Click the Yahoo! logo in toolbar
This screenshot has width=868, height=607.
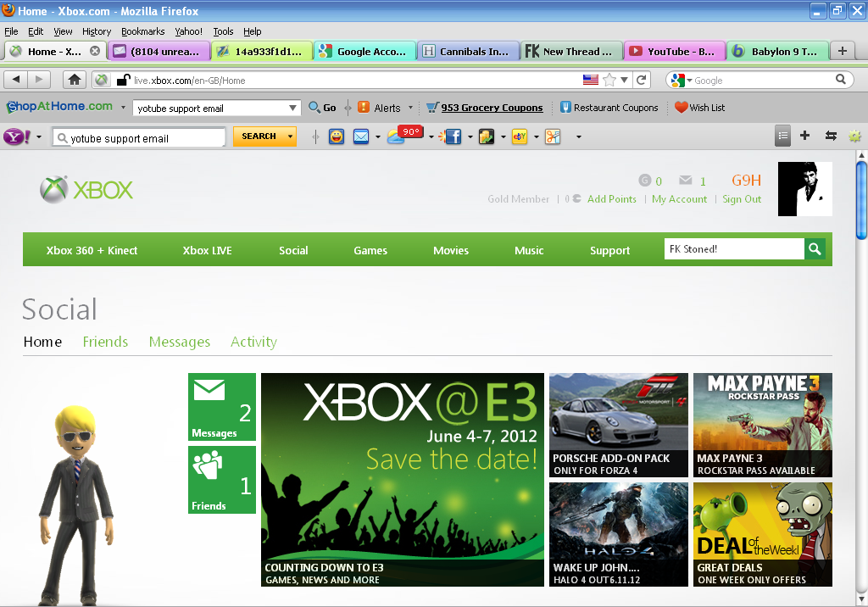click(x=17, y=136)
